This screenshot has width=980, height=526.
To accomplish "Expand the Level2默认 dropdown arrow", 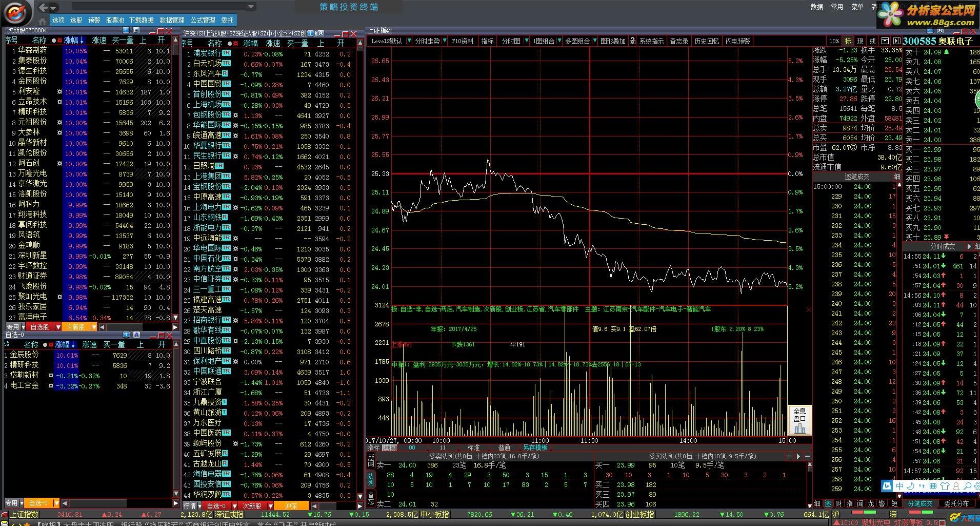I will (409, 41).
